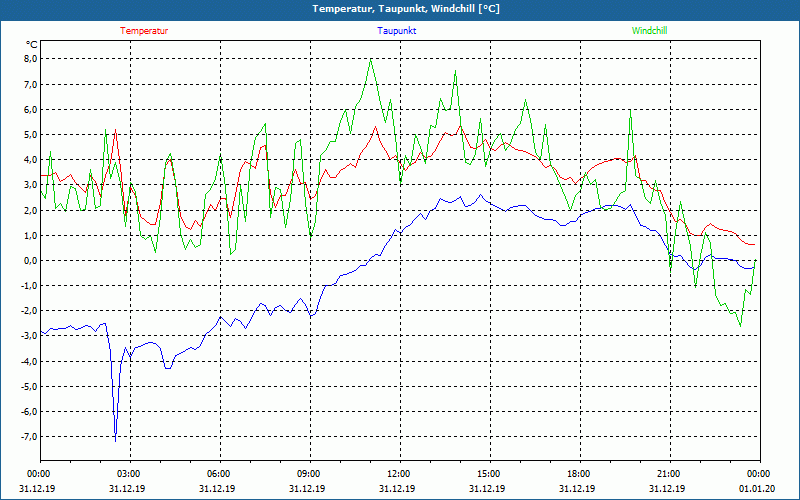The height and width of the screenshot is (500, 800).
Task: Click the 5,0 y-axis value
Action: click(x=31, y=134)
